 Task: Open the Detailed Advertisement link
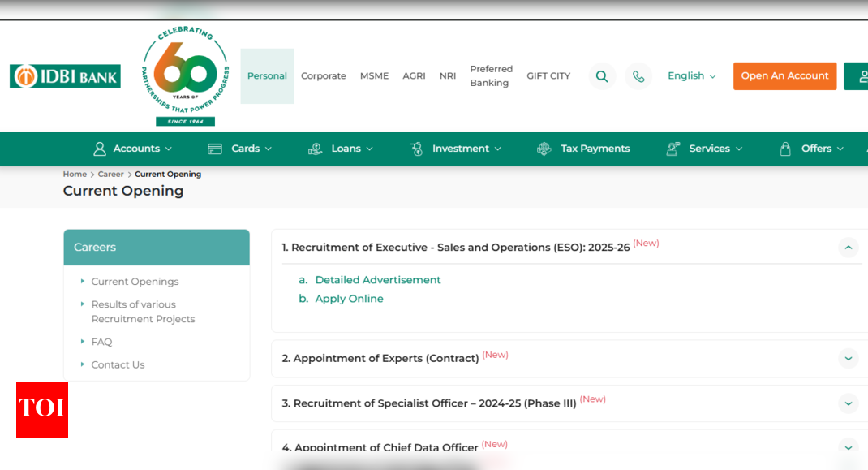[378, 279]
